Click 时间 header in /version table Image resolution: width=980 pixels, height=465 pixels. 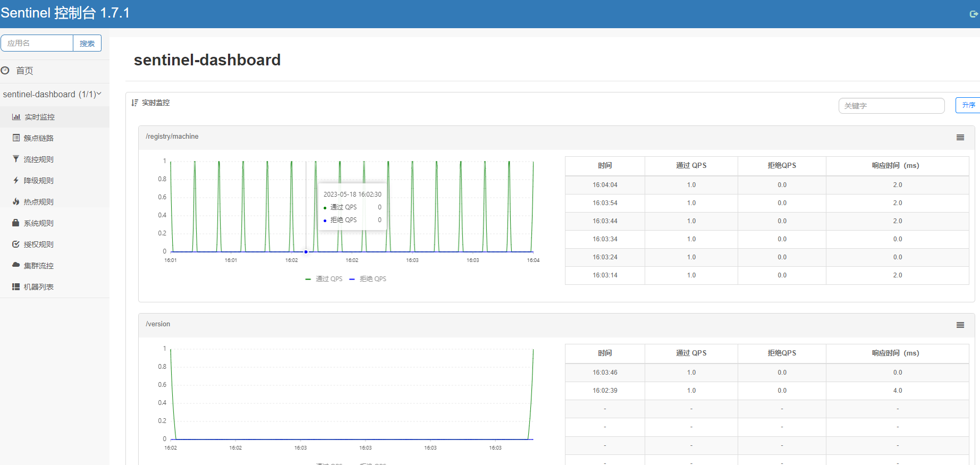coord(605,353)
